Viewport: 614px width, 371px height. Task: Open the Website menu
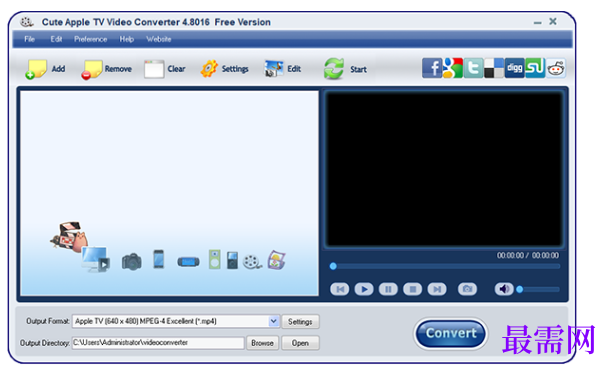tap(159, 39)
